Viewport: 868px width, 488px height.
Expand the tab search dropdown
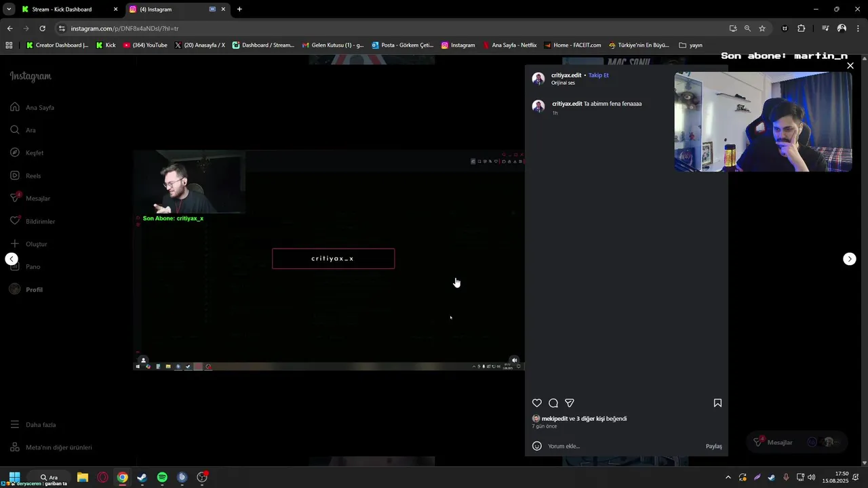(x=9, y=9)
